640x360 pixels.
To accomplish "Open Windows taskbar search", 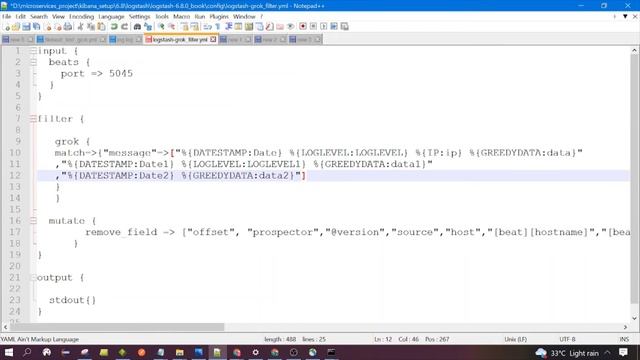I will 27,353.
